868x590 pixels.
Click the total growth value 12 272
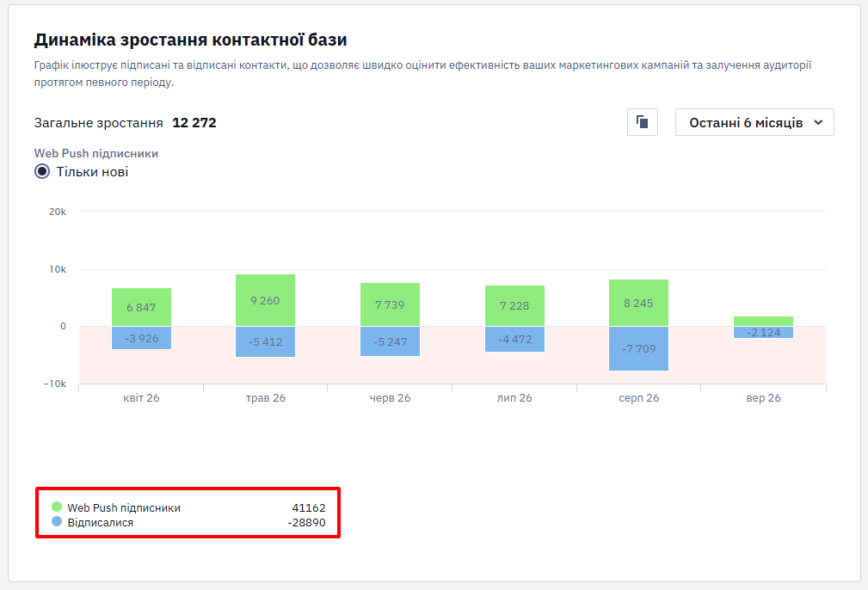click(x=194, y=123)
